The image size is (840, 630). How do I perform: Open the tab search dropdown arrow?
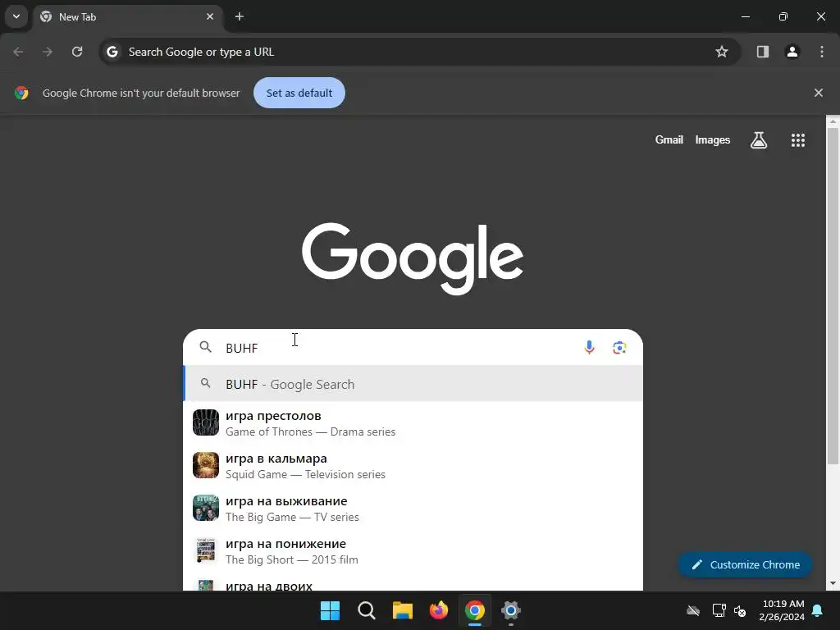[16, 16]
